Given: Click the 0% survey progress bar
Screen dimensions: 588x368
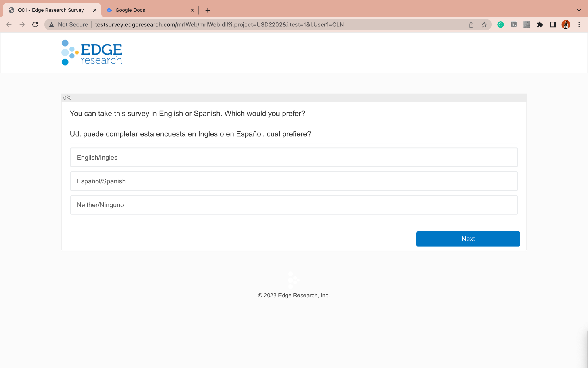Looking at the screenshot, I should (294, 98).
